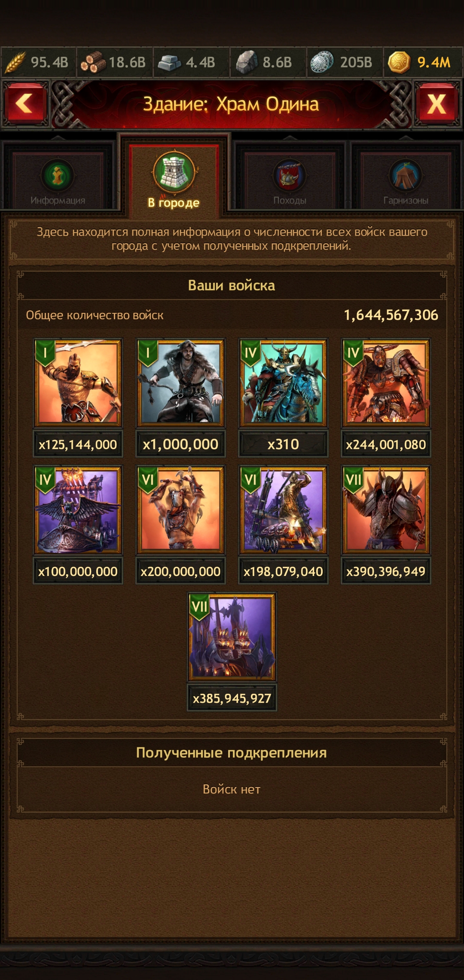The width and height of the screenshot is (464, 980).
Task: Close the Храм Одина building window
Action: click(437, 104)
